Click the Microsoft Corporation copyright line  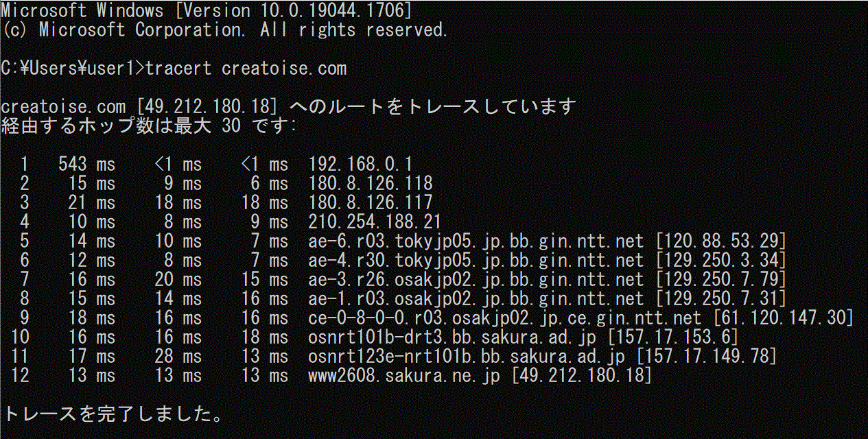[225, 30]
